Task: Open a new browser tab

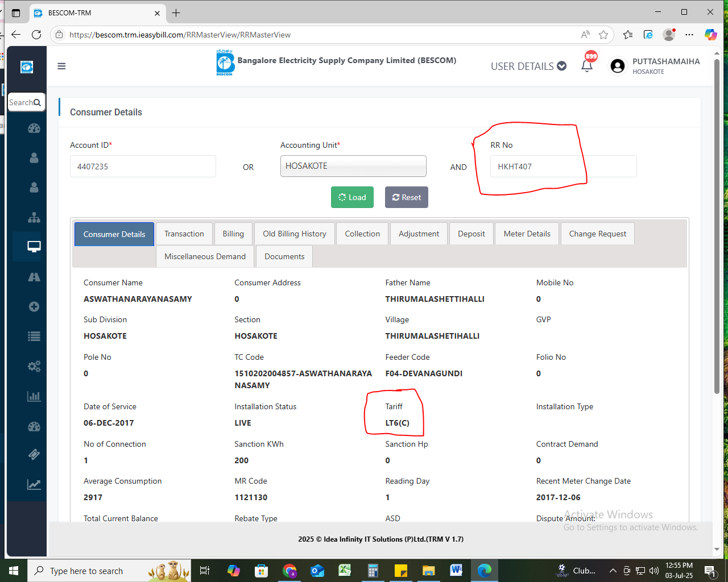Action: coord(176,13)
